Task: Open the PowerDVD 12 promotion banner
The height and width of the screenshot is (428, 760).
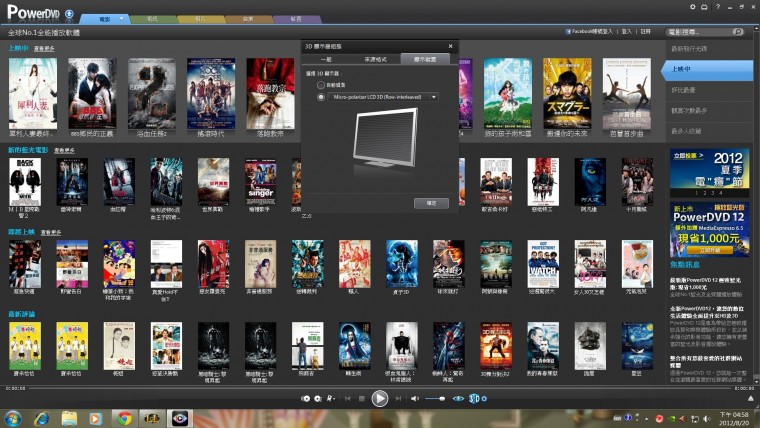Action: pyautogui.click(x=709, y=229)
